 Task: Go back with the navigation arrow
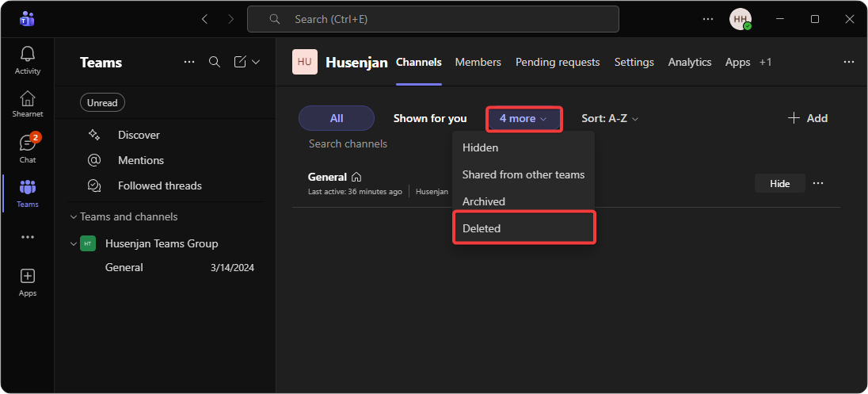tap(204, 19)
